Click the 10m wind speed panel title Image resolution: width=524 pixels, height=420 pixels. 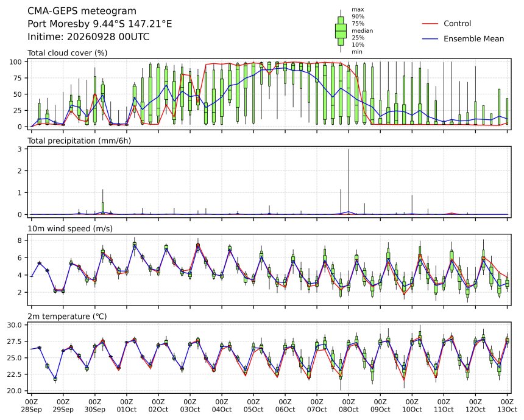click(70, 229)
